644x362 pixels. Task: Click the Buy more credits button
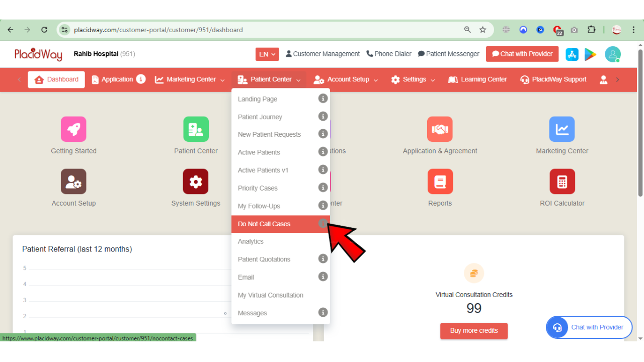(473, 331)
